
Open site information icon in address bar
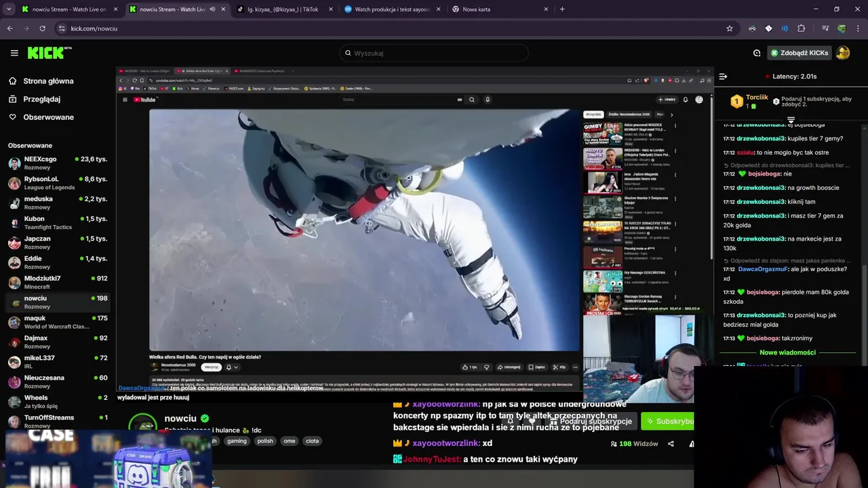[62, 28]
